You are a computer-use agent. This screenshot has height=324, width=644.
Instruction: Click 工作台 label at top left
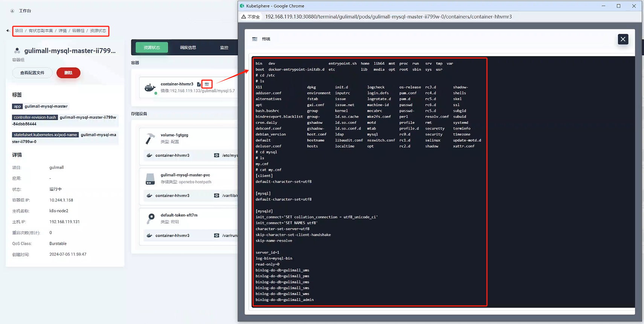click(x=25, y=11)
